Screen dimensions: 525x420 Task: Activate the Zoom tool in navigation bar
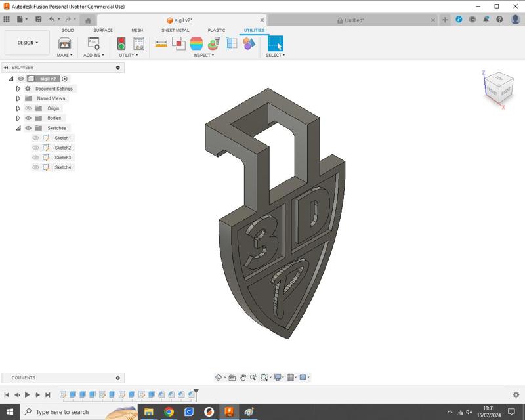(x=253, y=377)
